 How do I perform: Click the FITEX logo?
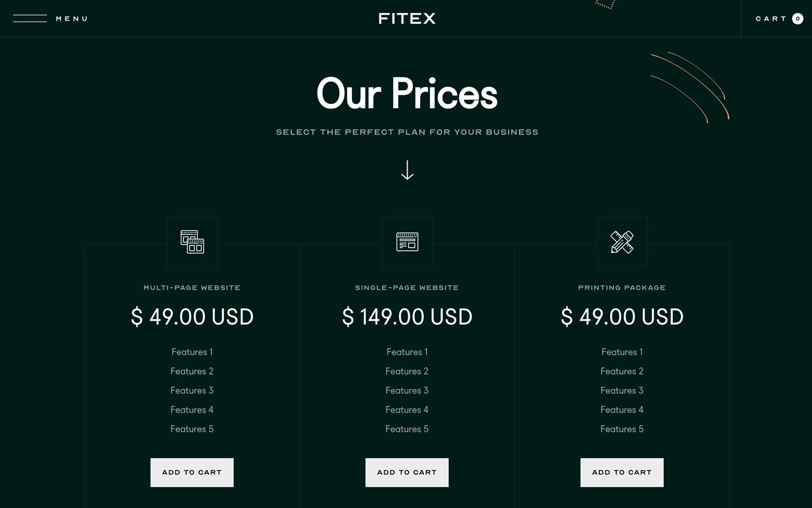[x=407, y=19]
